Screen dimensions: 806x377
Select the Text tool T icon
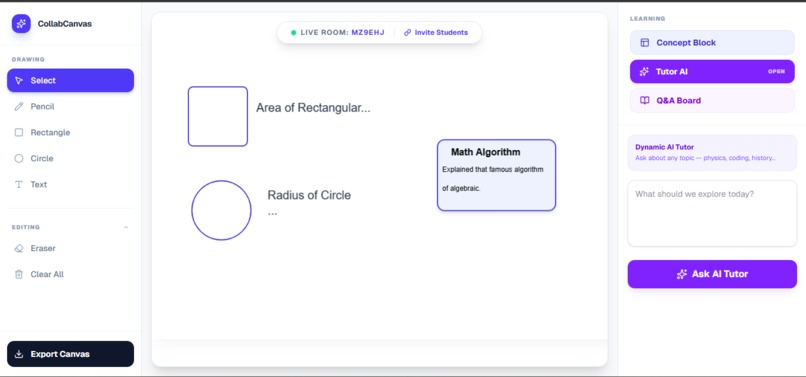(x=19, y=185)
